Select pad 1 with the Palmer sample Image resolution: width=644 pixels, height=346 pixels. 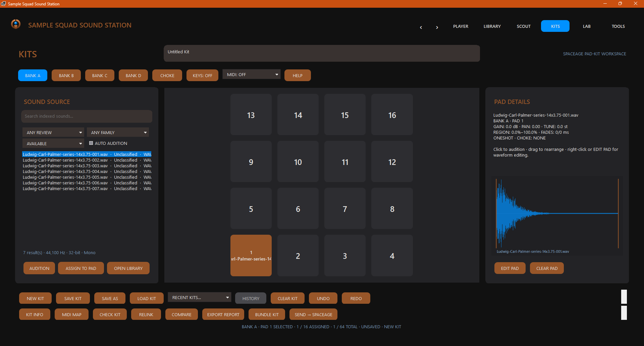coord(251,255)
